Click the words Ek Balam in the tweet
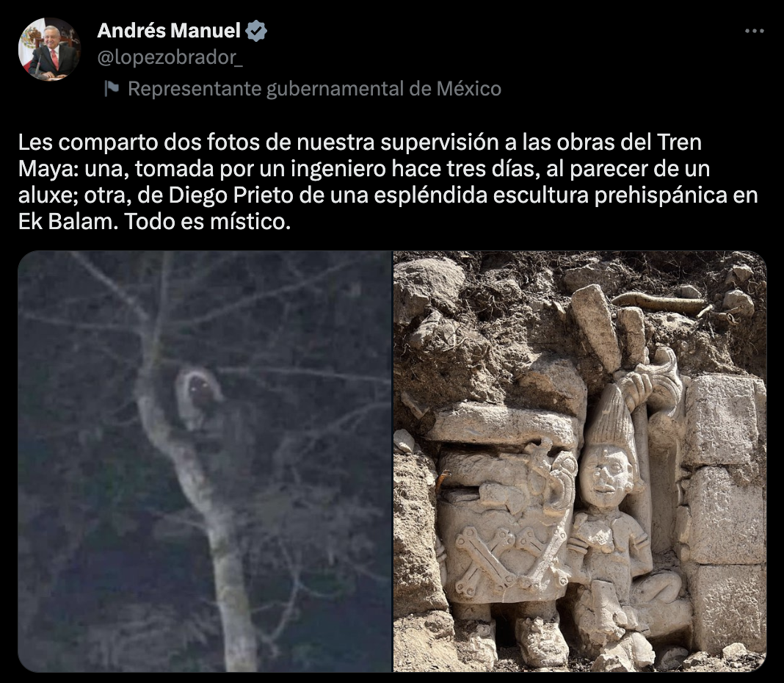The width and height of the screenshot is (784, 683). tap(65, 222)
